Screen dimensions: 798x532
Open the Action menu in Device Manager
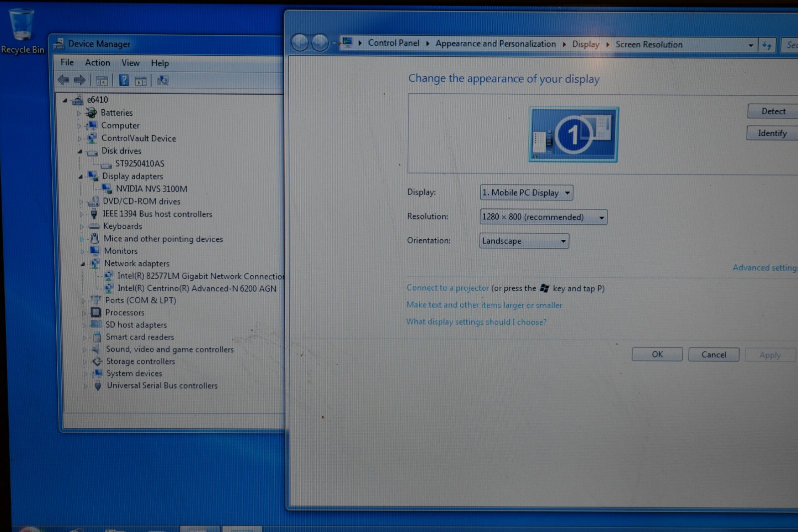(x=97, y=62)
